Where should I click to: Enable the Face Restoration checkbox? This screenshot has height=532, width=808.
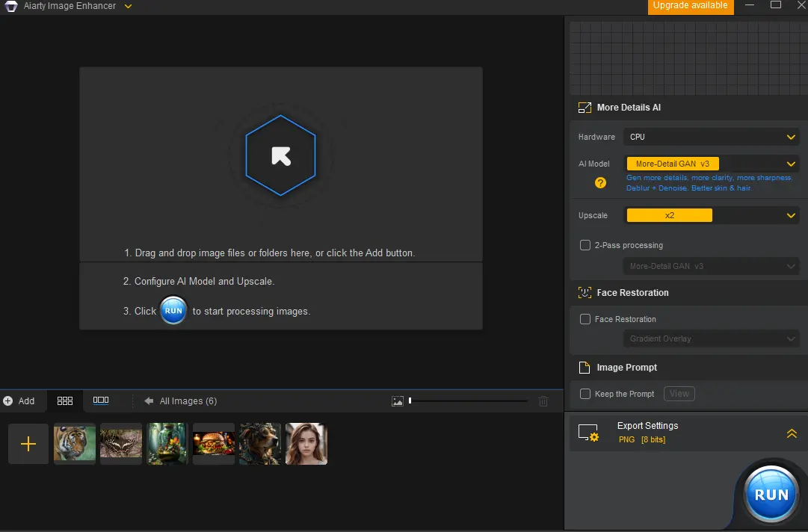(585, 319)
